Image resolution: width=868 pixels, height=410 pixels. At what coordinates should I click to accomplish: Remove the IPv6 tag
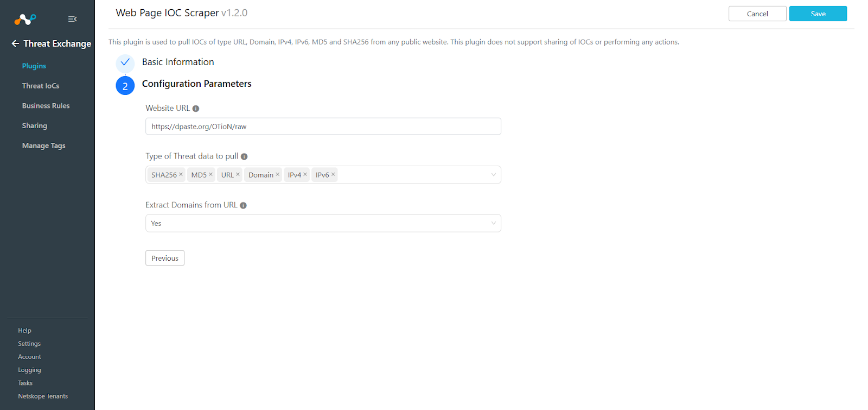(x=333, y=174)
